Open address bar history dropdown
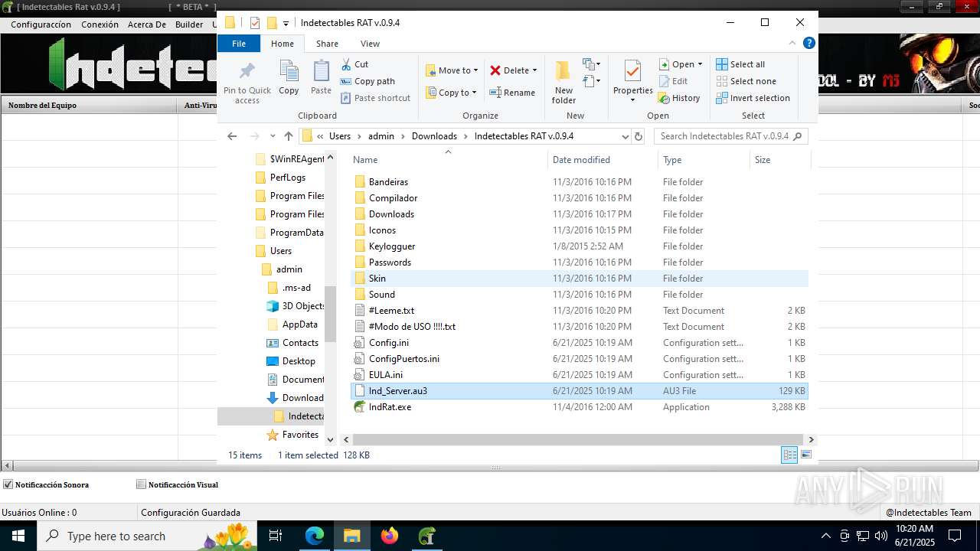Screen dimensions: 980x551 point(625,136)
